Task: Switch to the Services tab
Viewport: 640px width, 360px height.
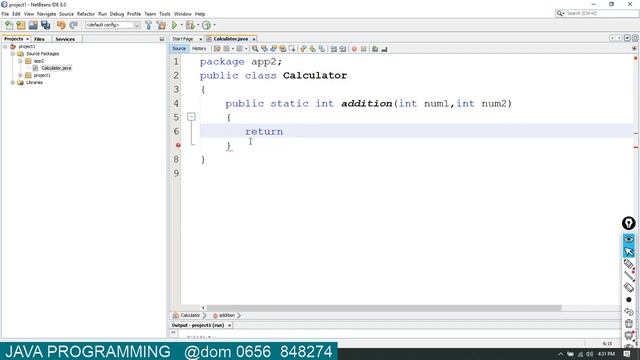Action: coord(65,39)
